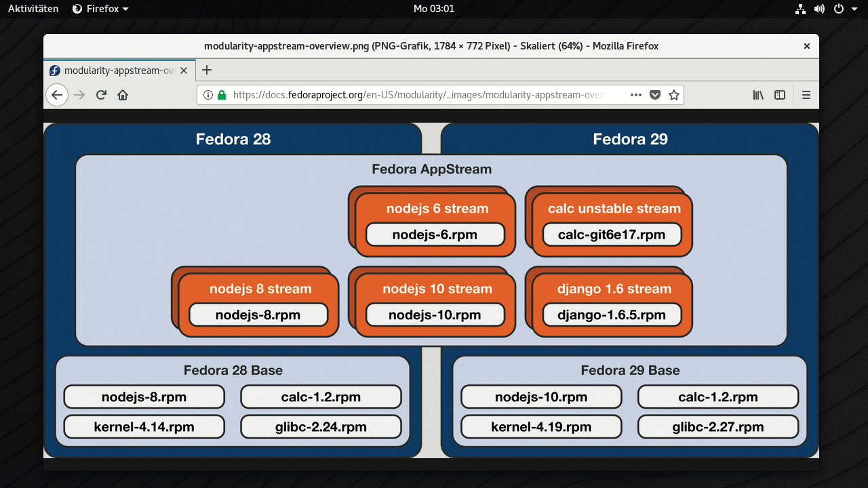Viewport: 868px width, 488px height.
Task: Click the "Fedora AppStream" title
Action: point(431,169)
